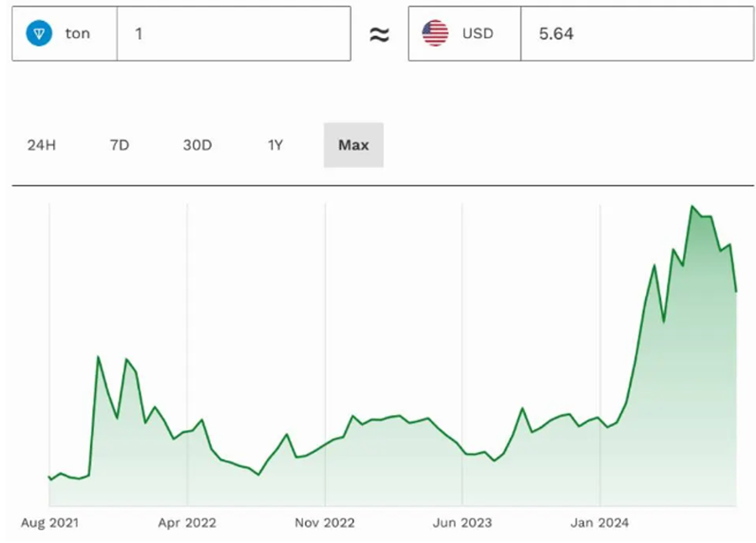Click the Toncoin logo icon
The height and width of the screenshot is (543, 756).
39,34
